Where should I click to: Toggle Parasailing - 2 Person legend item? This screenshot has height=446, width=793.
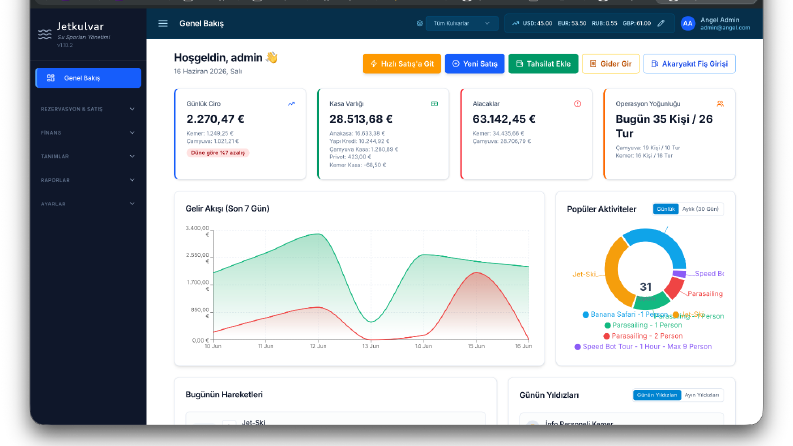point(643,336)
